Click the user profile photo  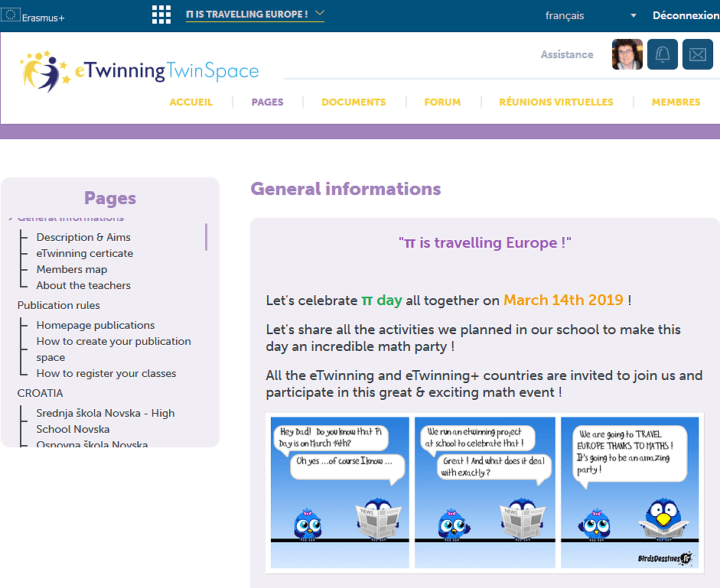click(627, 54)
